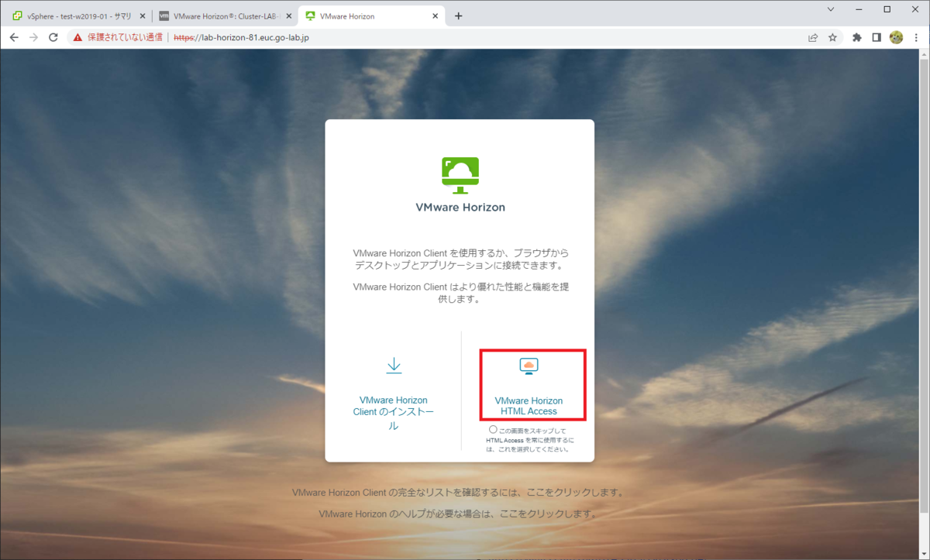Toggle the browser side panel
Viewport: 930px width, 560px height.
877,37
